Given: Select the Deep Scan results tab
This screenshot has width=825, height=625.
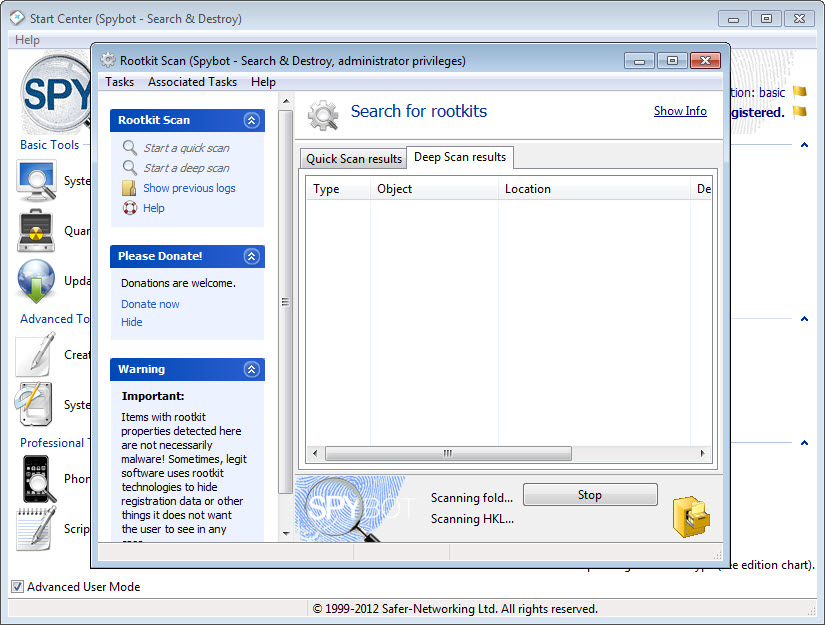Looking at the screenshot, I should tap(460, 157).
